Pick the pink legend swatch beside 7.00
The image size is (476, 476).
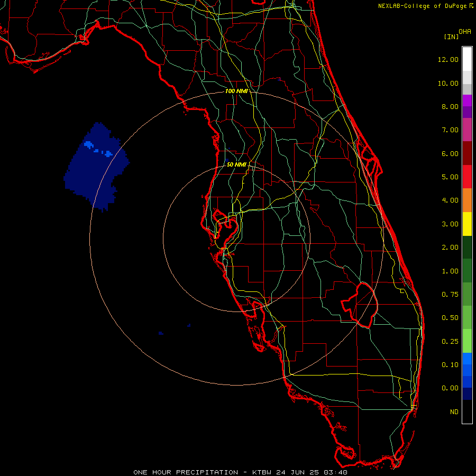[467, 130]
